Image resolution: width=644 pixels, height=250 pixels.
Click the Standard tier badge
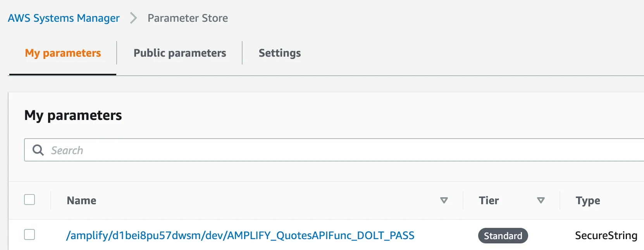pyautogui.click(x=503, y=236)
